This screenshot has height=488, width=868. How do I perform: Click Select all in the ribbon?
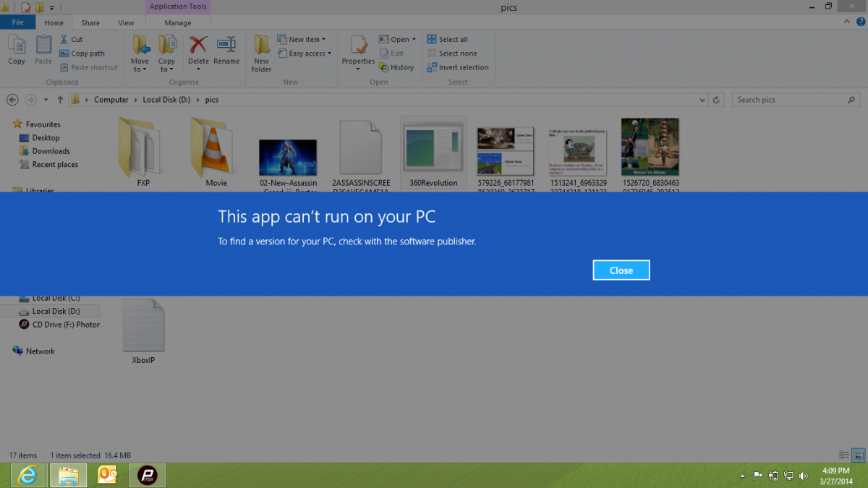click(447, 40)
